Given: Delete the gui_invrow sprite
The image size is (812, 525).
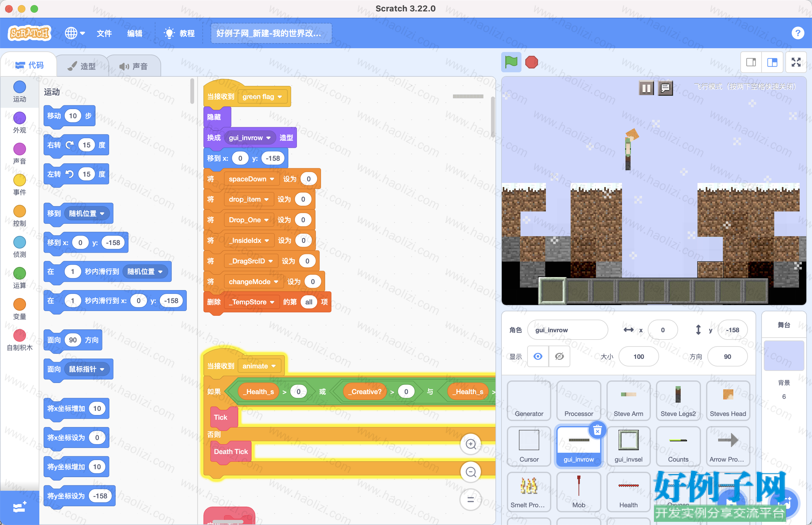Looking at the screenshot, I should click(x=597, y=431).
